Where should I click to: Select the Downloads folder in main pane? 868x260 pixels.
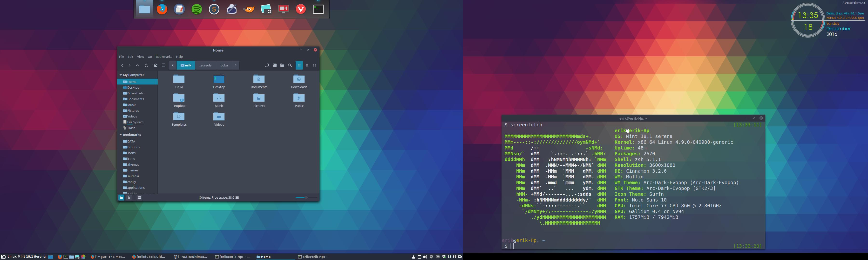click(299, 81)
